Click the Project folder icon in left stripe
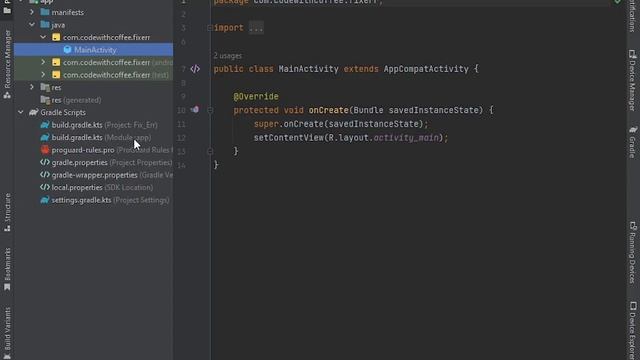 [7, 10]
